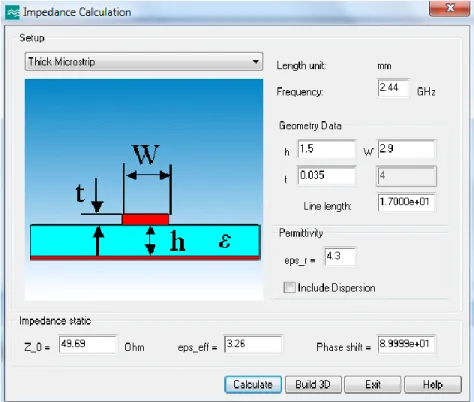Click the Ohm unit label

[134, 347]
